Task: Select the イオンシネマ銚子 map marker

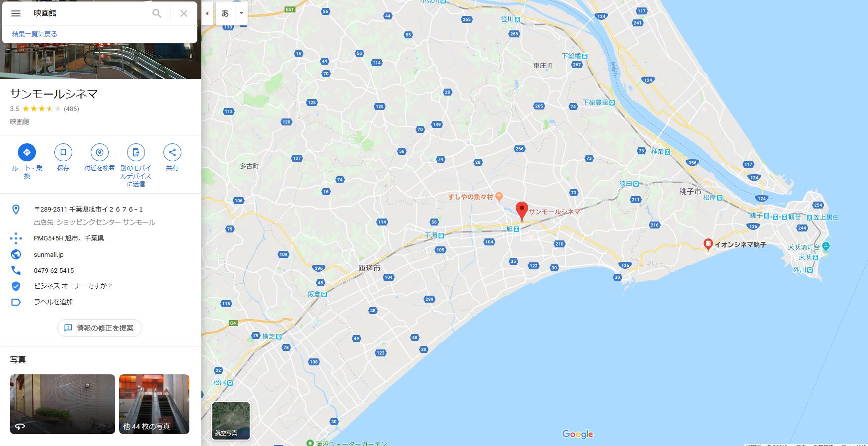Action: (708, 244)
